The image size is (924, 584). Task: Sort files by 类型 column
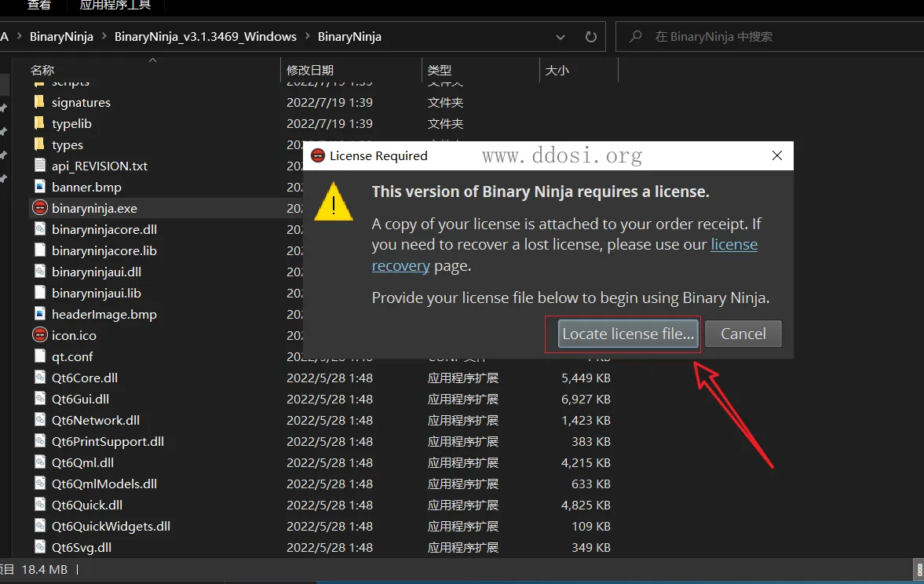(439, 70)
